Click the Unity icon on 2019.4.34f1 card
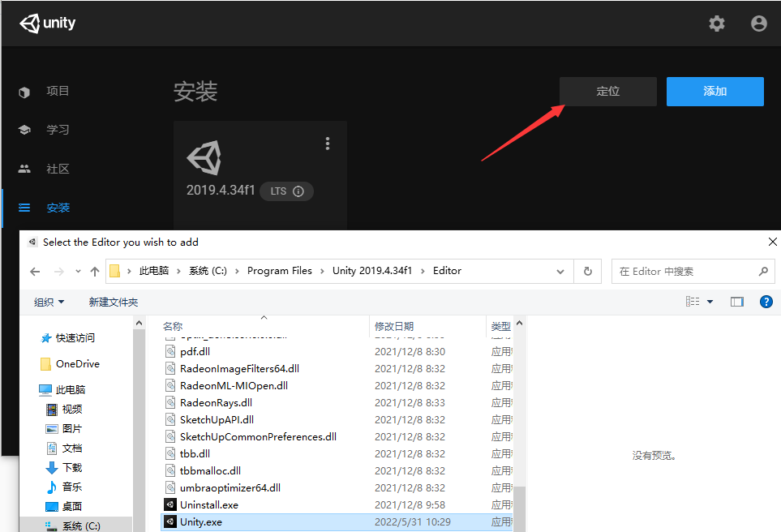Viewport: 781px width, 532px height. [x=204, y=158]
